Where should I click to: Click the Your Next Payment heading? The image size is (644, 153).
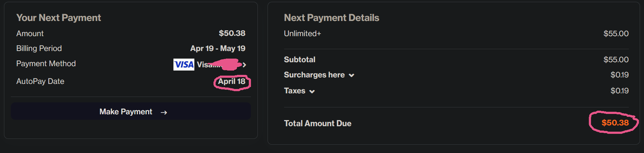click(x=58, y=18)
